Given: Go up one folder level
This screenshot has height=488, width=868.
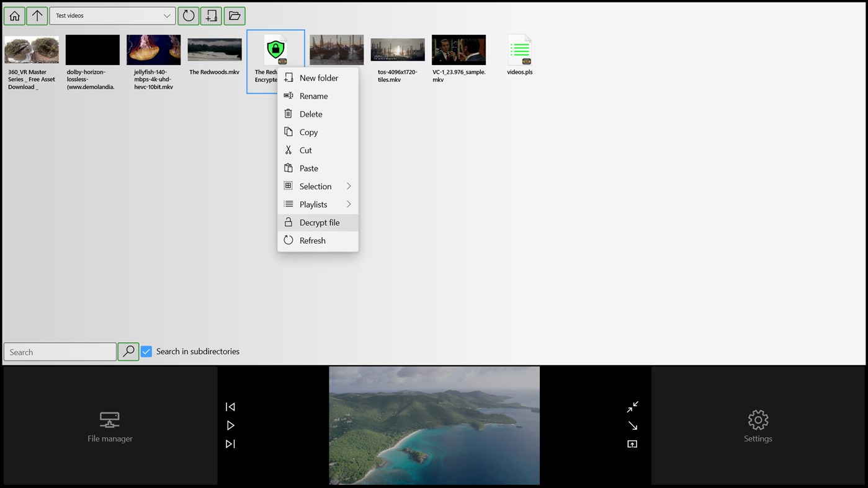Looking at the screenshot, I should (x=37, y=16).
